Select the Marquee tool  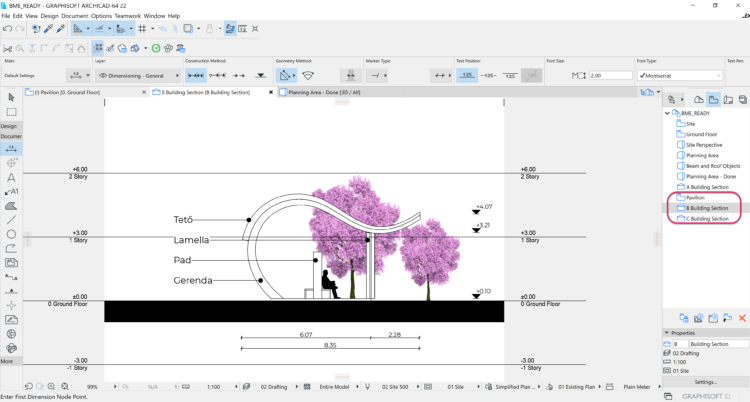(11, 112)
